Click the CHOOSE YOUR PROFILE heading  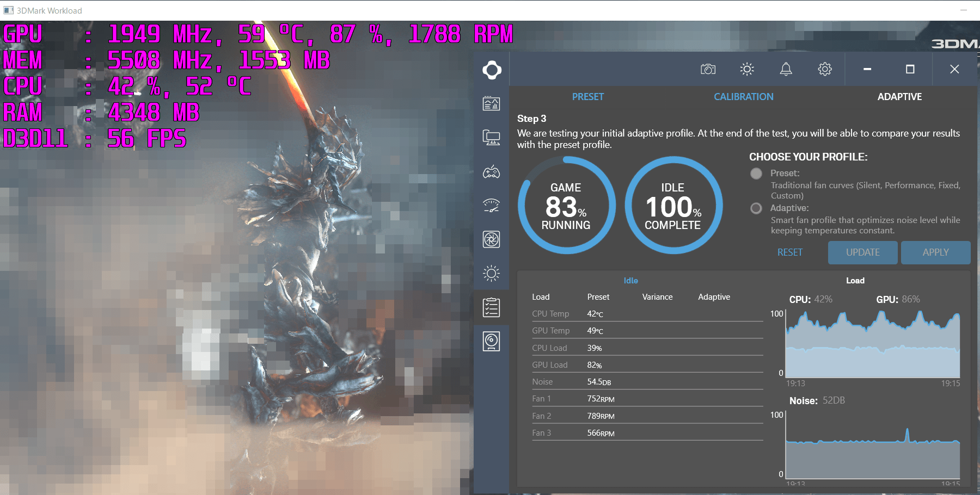pos(808,157)
